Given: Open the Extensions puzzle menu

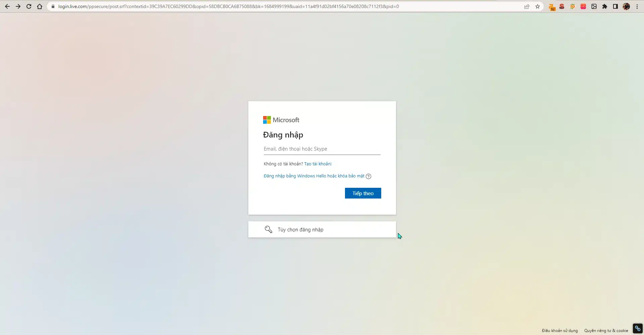Looking at the screenshot, I should point(605,6).
